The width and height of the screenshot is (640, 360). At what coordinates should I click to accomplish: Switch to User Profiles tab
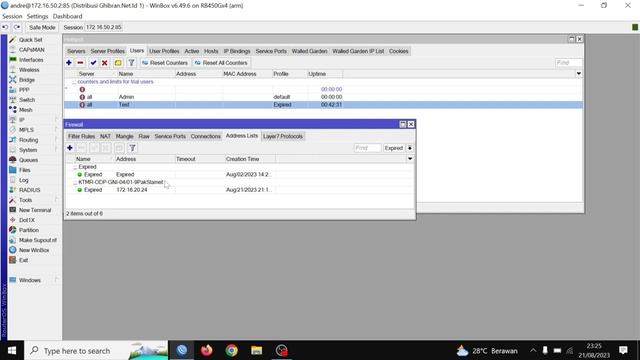click(164, 51)
